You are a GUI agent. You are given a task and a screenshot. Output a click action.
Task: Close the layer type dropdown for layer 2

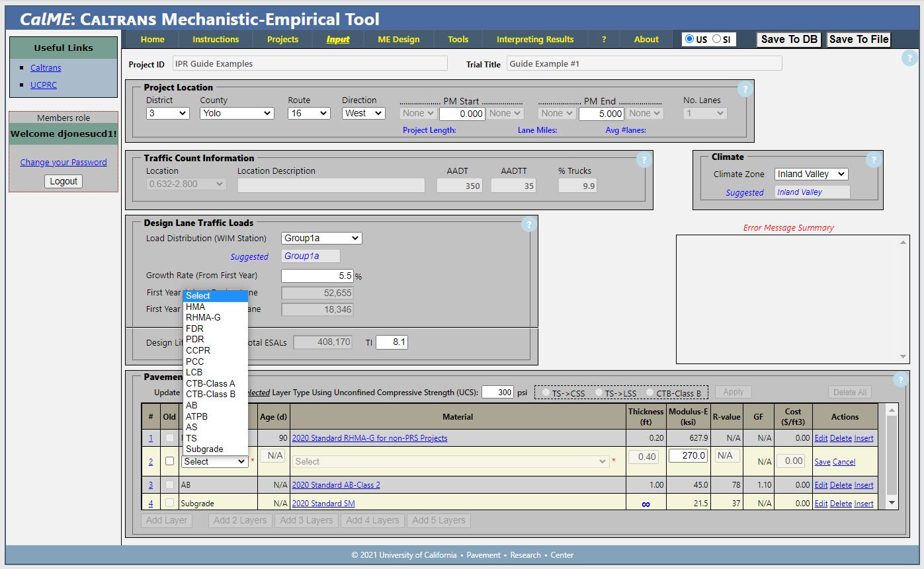[215, 461]
